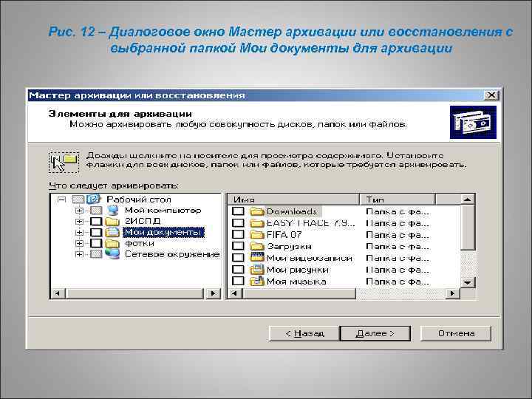Cancel the wizard with Отмена
The height and width of the screenshot is (399, 532).
[456, 333]
